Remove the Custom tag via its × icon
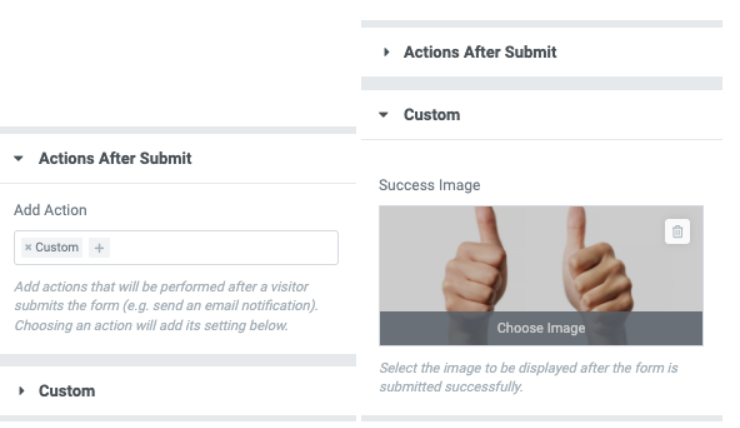Screen dimensions: 740x428 (28, 247)
